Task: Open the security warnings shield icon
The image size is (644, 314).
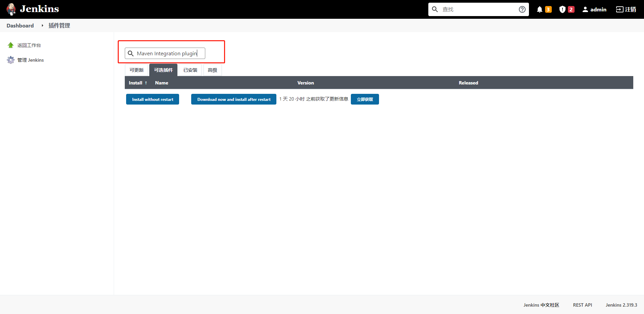Action: point(562,9)
